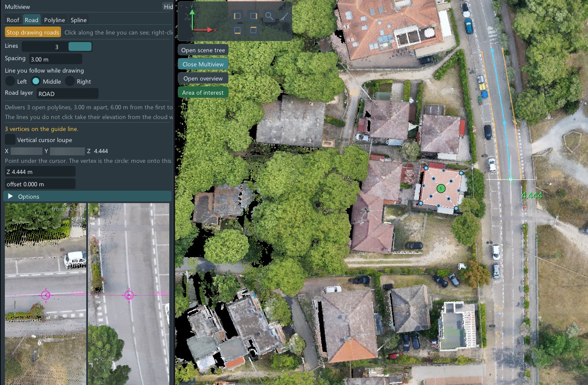Click the Open overview button
This screenshot has height=385, width=588.
(203, 78)
